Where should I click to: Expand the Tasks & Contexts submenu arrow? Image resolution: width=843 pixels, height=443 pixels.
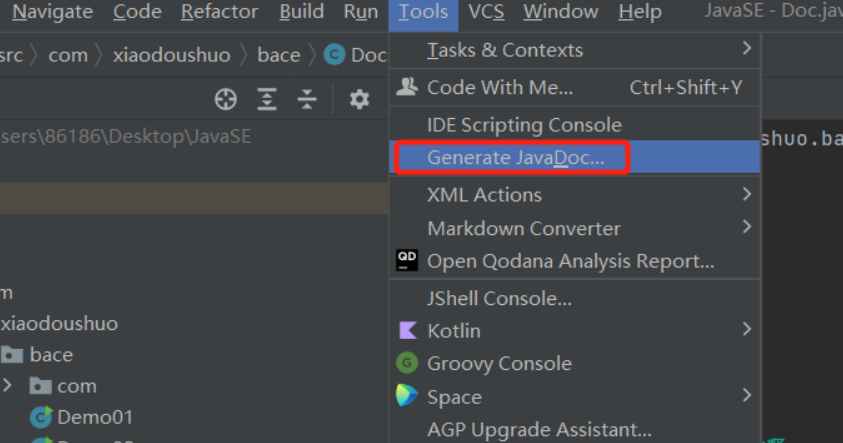[x=747, y=48]
